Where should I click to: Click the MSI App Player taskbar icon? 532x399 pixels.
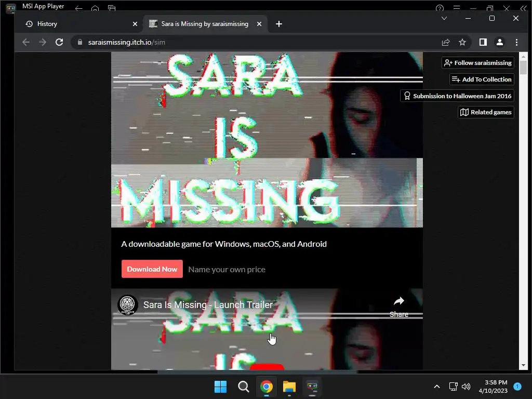[312, 387]
